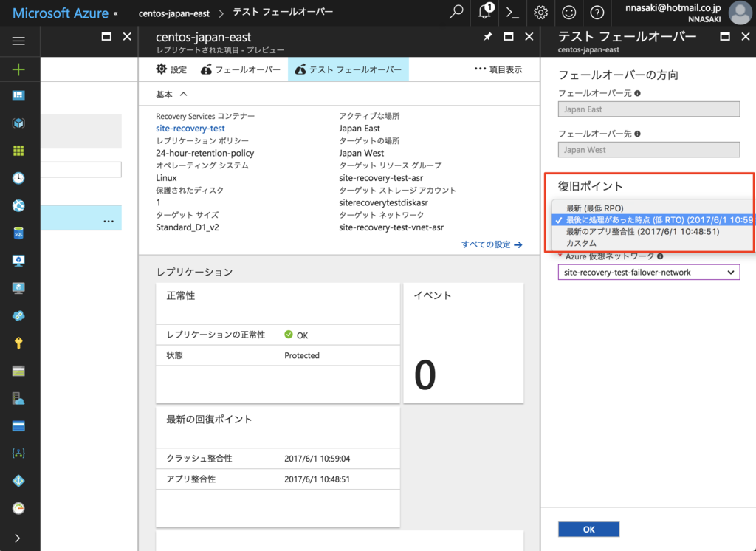Click the テスト フェールオーバー breadcrumb item
The image size is (756, 551).
click(283, 12)
